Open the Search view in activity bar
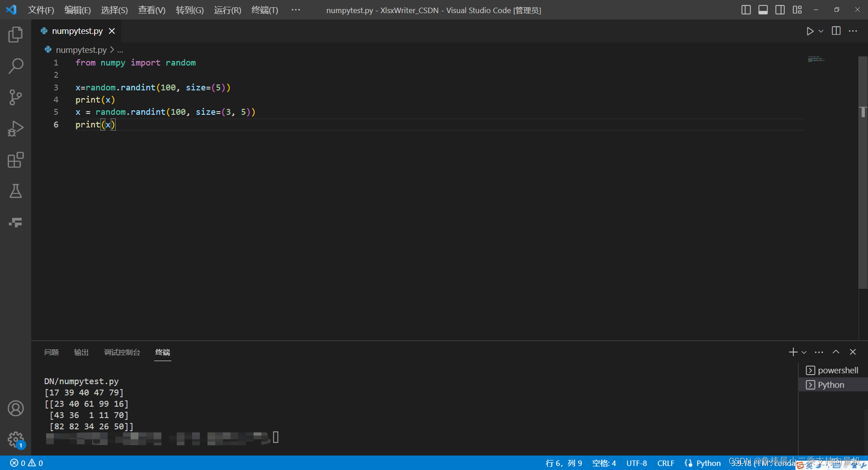This screenshot has height=470, width=868. pyautogui.click(x=15, y=66)
